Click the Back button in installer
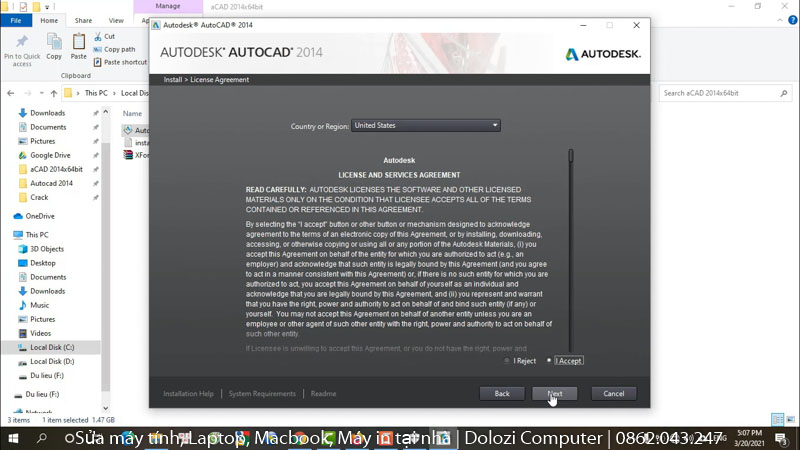This screenshot has width=800, height=450. tap(502, 393)
